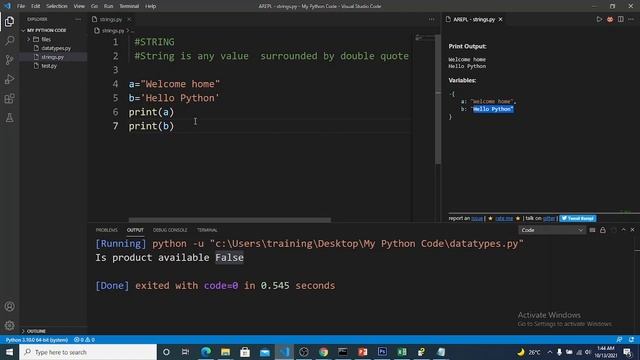Open the output channel Code dropdown
Screen dimensions: 640x360
coord(552,230)
